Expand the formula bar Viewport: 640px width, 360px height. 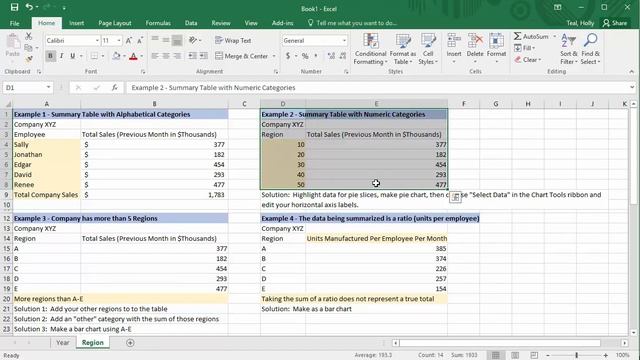coord(632,87)
